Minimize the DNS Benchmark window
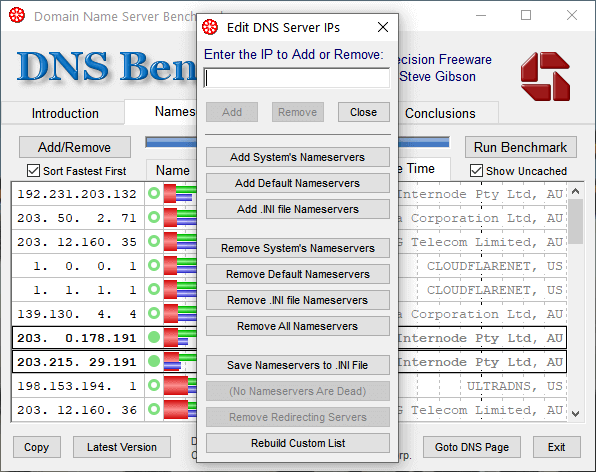The image size is (596, 472). tap(481, 15)
